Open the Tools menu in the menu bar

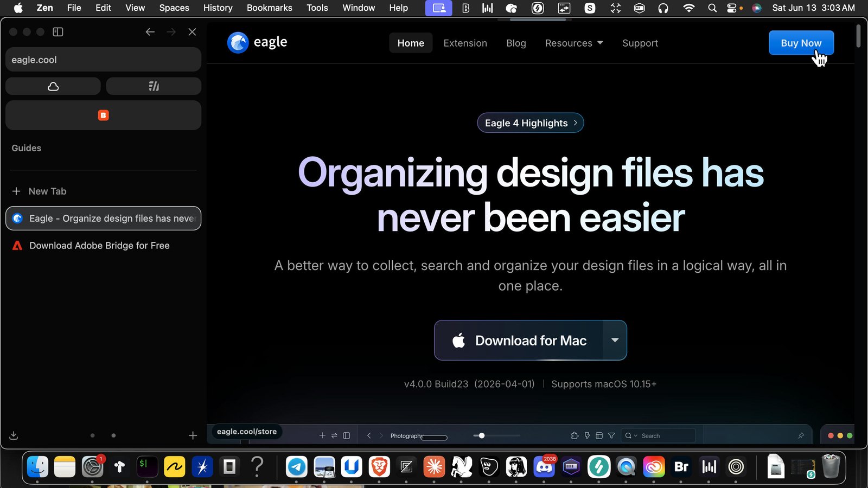point(317,8)
